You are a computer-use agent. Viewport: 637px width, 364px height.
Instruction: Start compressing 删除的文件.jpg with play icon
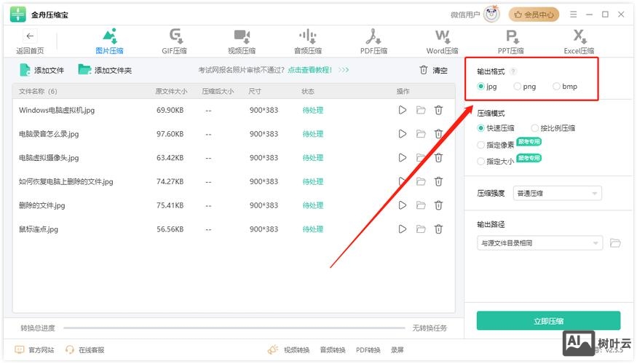tap(402, 205)
